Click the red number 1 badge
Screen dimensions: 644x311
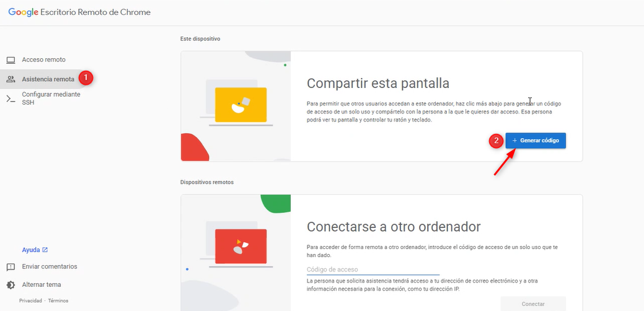86,78
